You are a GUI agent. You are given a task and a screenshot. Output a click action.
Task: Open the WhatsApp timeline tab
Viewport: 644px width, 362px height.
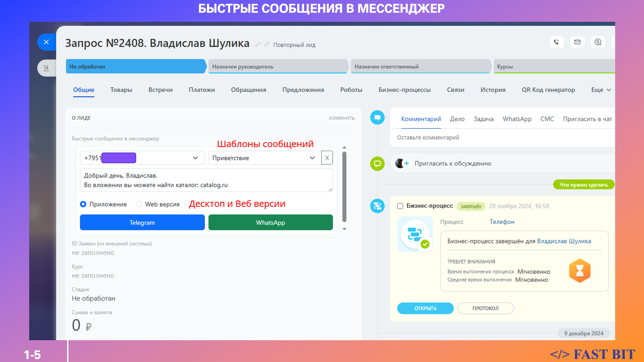click(x=517, y=119)
